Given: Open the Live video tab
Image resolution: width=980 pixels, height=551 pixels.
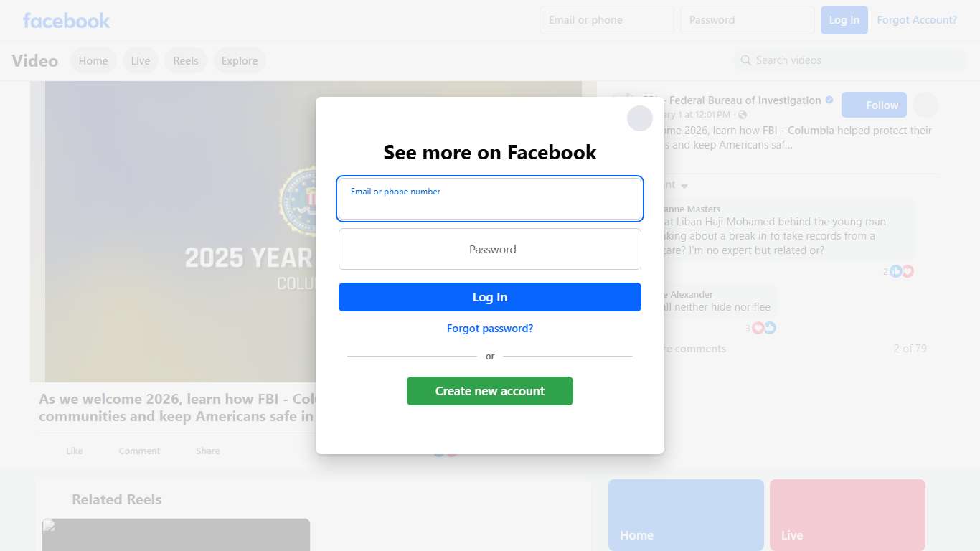Looking at the screenshot, I should [141, 60].
